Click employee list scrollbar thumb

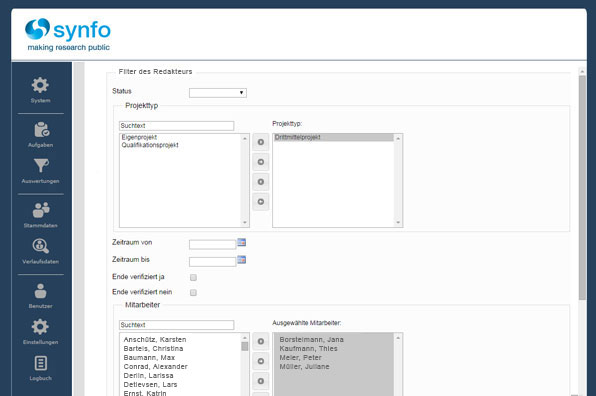pos(245,346)
